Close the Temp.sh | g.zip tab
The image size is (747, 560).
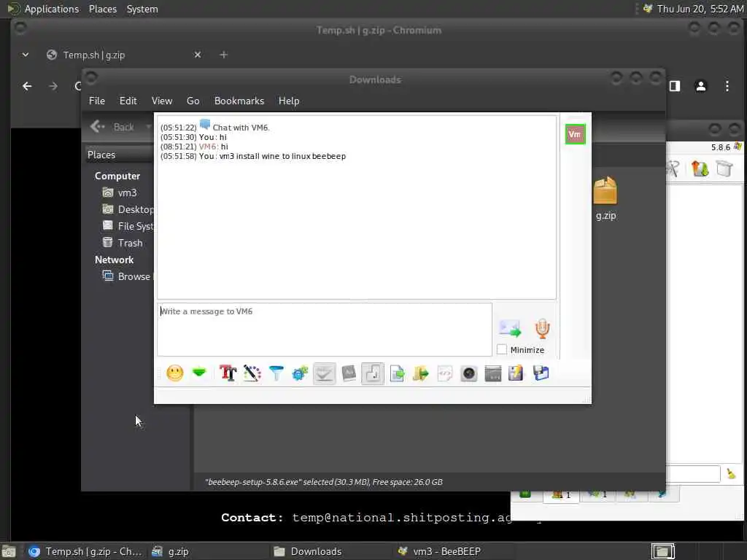[197, 55]
